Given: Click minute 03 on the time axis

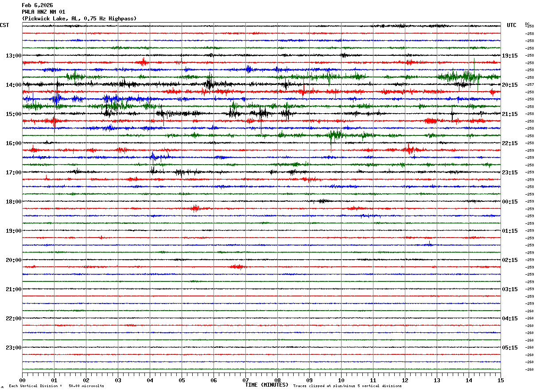Looking at the screenshot, I should click(118, 380).
